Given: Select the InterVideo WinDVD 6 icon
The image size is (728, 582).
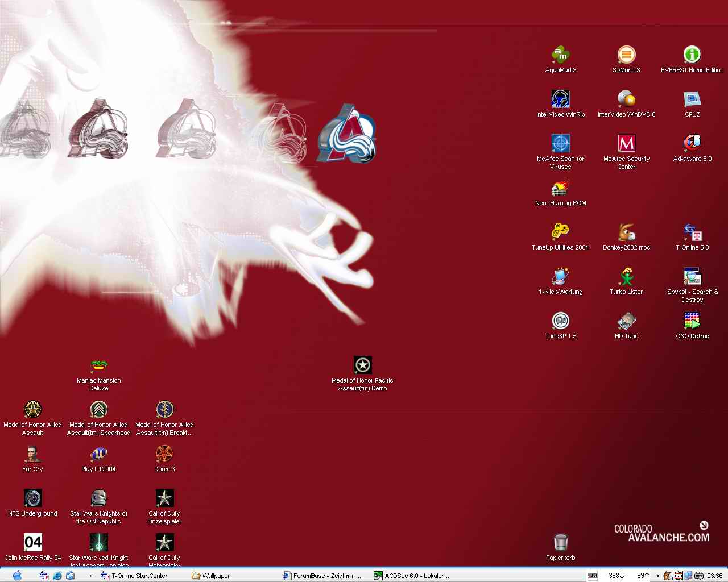Looking at the screenshot, I should click(x=626, y=99).
